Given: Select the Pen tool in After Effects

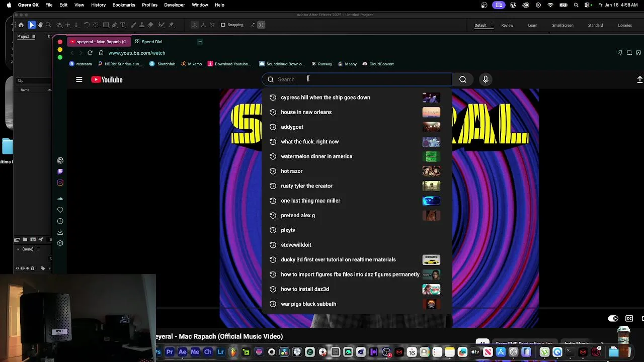Looking at the screenshot, I should click(x=114, y=25).
